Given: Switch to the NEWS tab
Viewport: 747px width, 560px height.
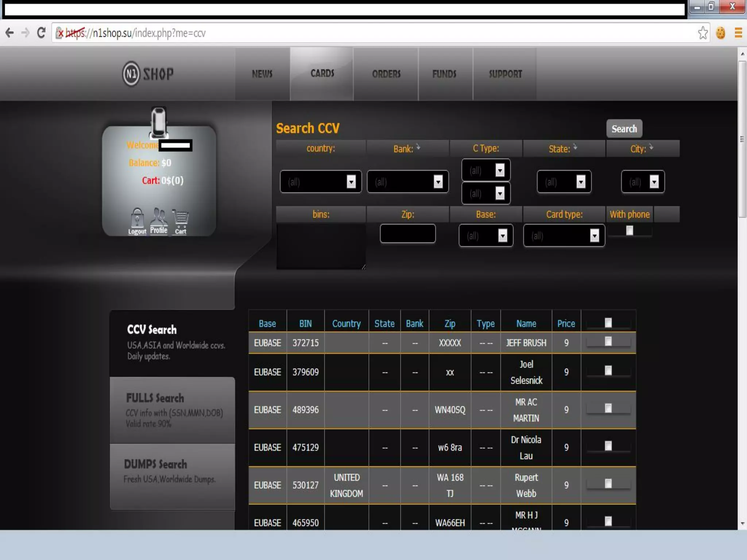Looking at the screenshot, I should pos(262,74).
